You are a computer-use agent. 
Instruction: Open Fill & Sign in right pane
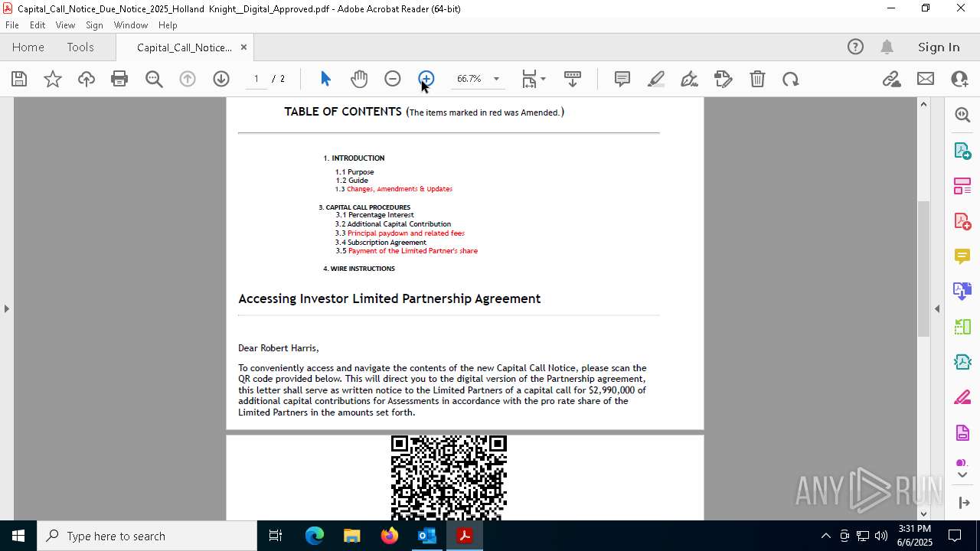click(962, 397)
